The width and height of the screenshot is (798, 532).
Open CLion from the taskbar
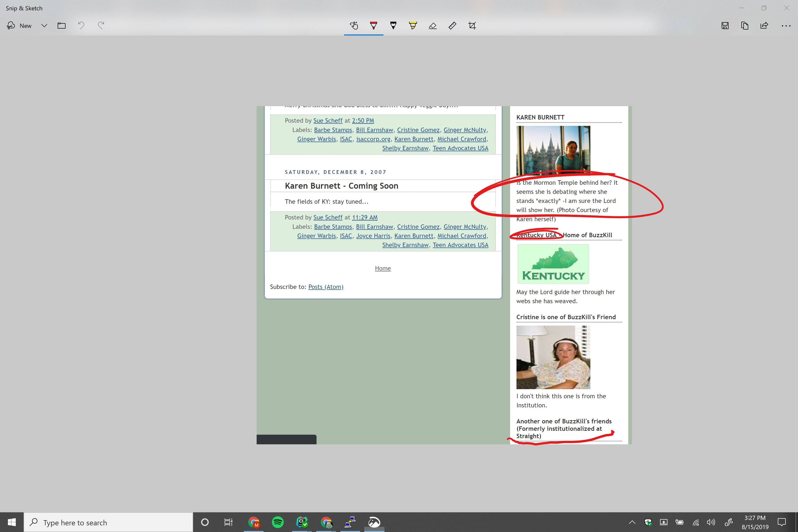(x=302, y=522)
